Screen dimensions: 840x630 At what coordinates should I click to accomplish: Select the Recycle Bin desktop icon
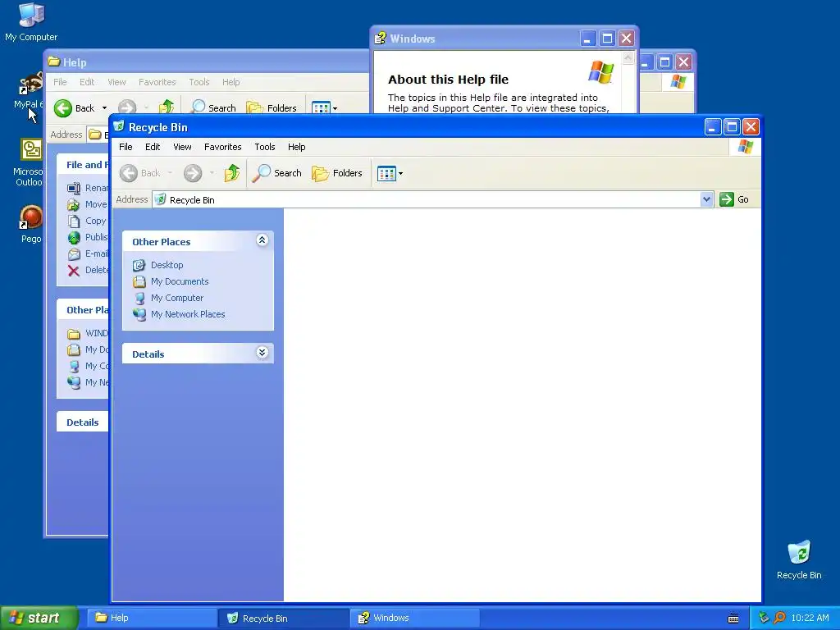click(x=799, y=559)
